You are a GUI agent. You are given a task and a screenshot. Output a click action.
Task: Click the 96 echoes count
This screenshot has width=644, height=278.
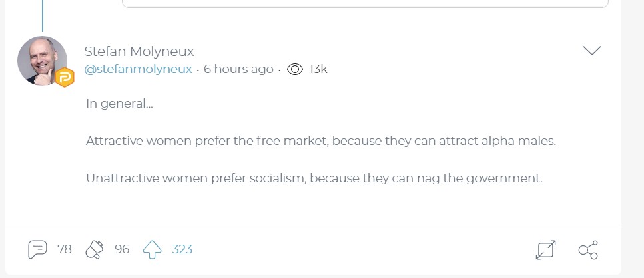click(122, 249)
